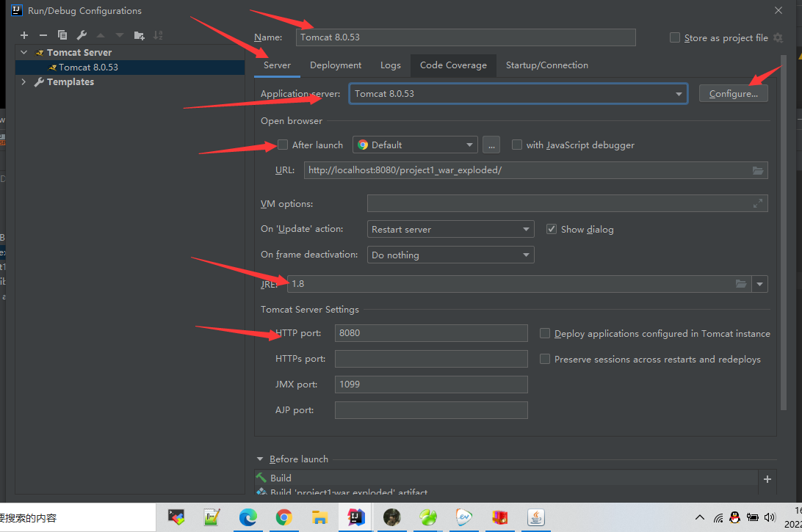The width and height of the screenshot is (802, 532).
Task: Switch to the Deployment tab
Action: coord(336,65)
